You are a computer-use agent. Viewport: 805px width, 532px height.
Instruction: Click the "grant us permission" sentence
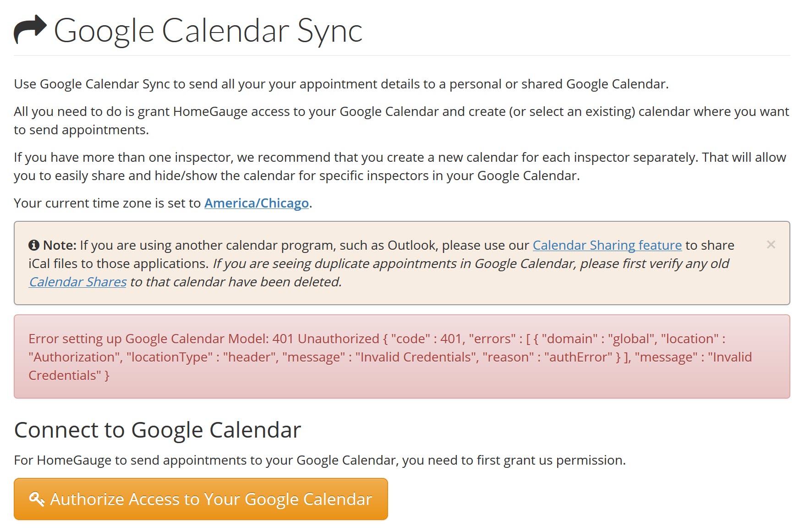coord(319,460)
